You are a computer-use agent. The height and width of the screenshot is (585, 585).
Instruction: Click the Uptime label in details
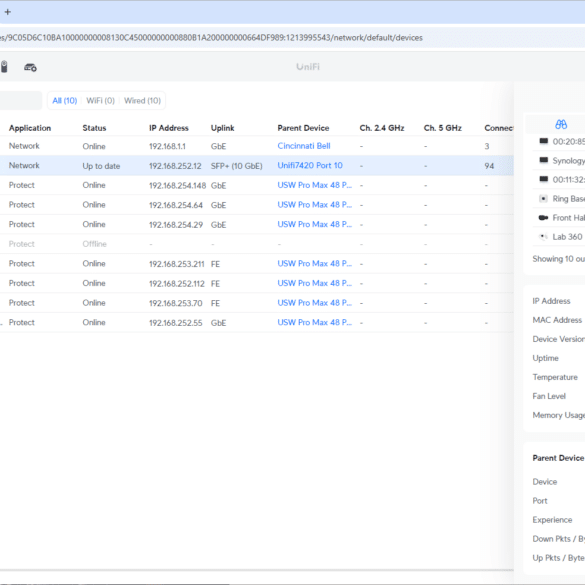[545, 358]
